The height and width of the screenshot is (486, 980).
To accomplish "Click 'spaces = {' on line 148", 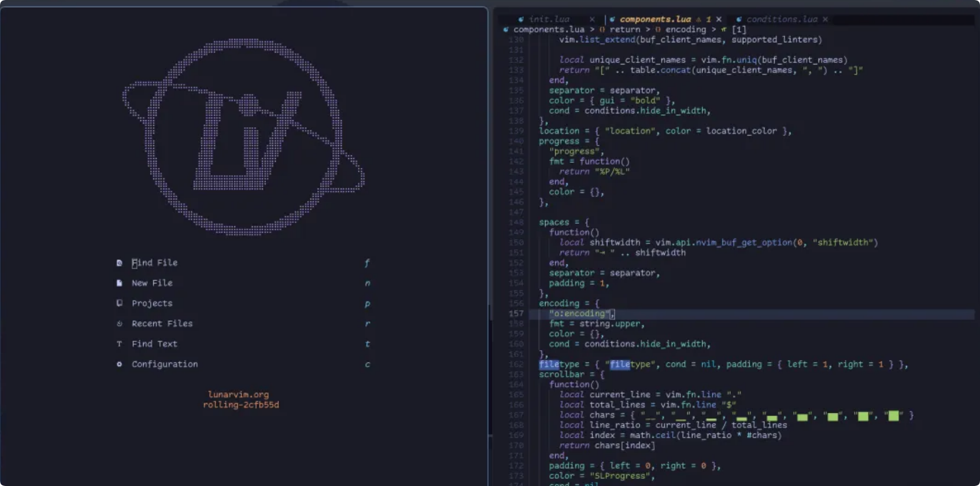I will 564,222.
